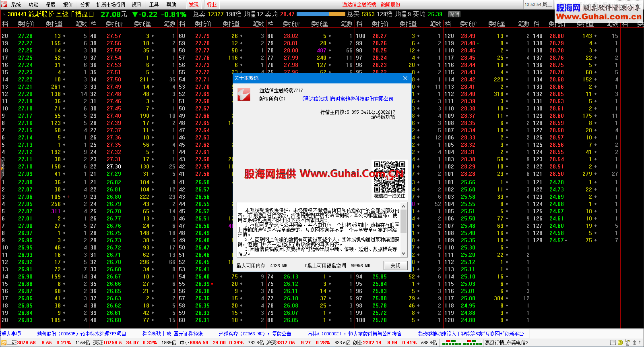Click the clock showing 13:53:54 周二
This screenshot has height=347, width=644.
tap(538, 4)
